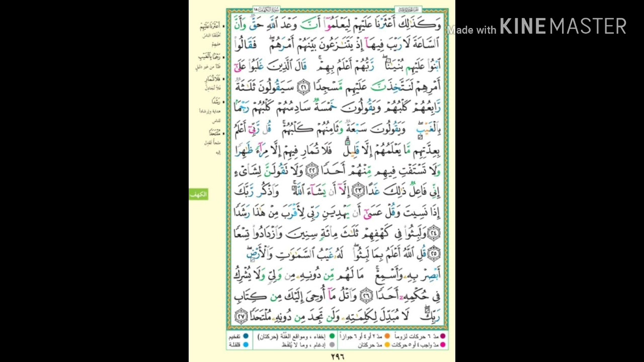
Task: Click margin note رشداً
Action: [x=216, y=102]
